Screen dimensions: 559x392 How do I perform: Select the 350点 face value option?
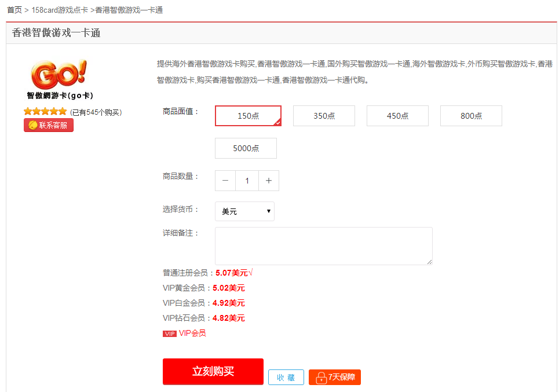[324, 116]
